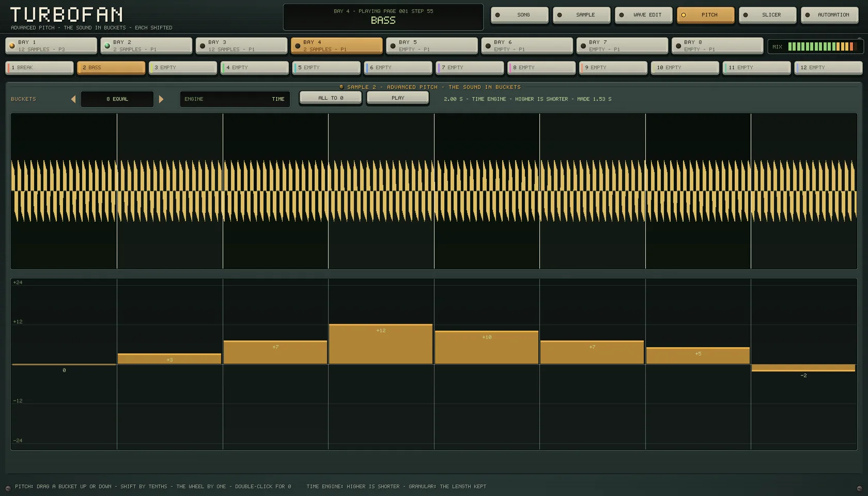Click the +3 pitch bucket bar
868x496 pixels.
[x=169, y=359]
